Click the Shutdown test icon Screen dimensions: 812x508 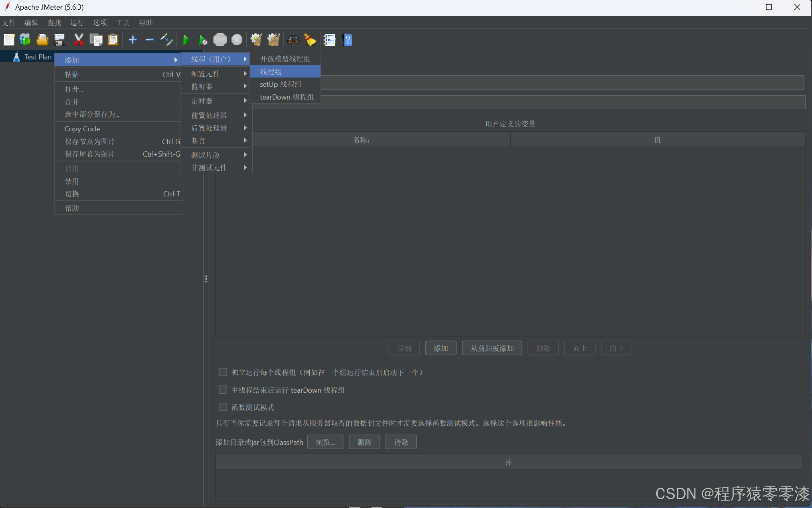(x=237, y=39)
